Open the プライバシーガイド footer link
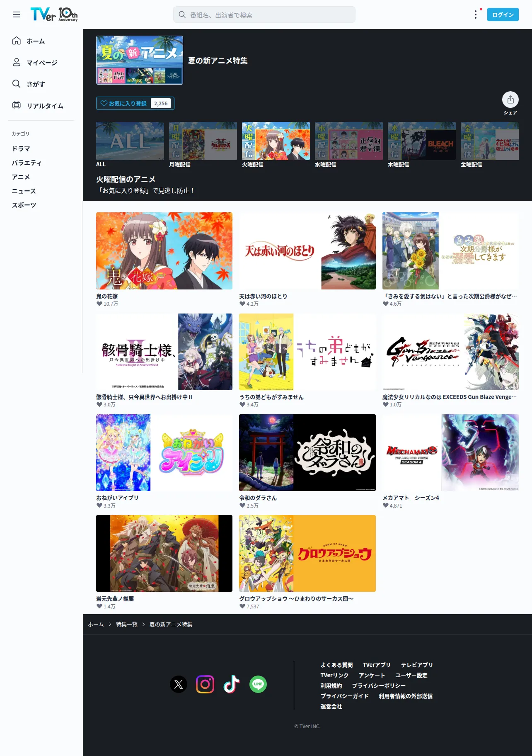 click(344, 696)
